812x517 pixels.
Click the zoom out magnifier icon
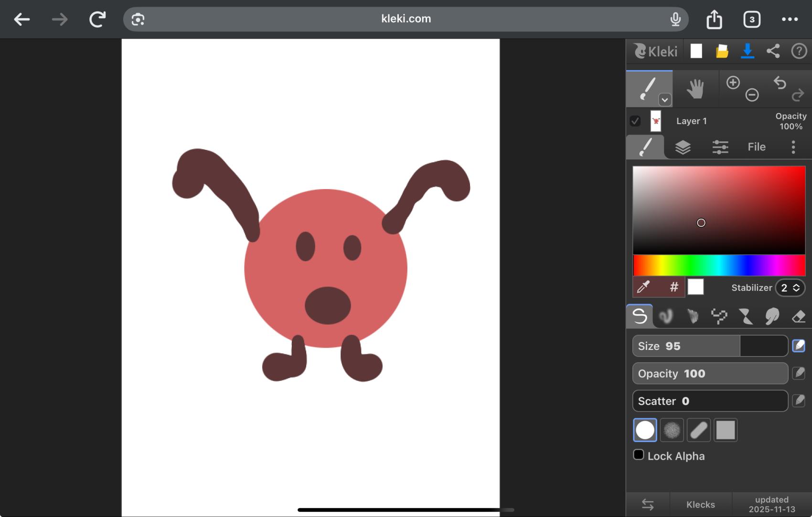click(x=752, y=95)
